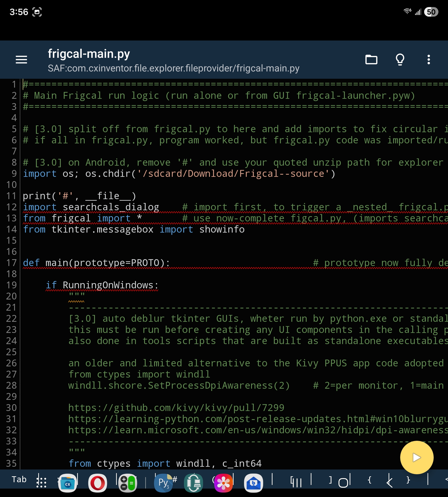Open the Gallery flower app icon
448x497 pixels.
pyautogui.click(x=223, y=483)
